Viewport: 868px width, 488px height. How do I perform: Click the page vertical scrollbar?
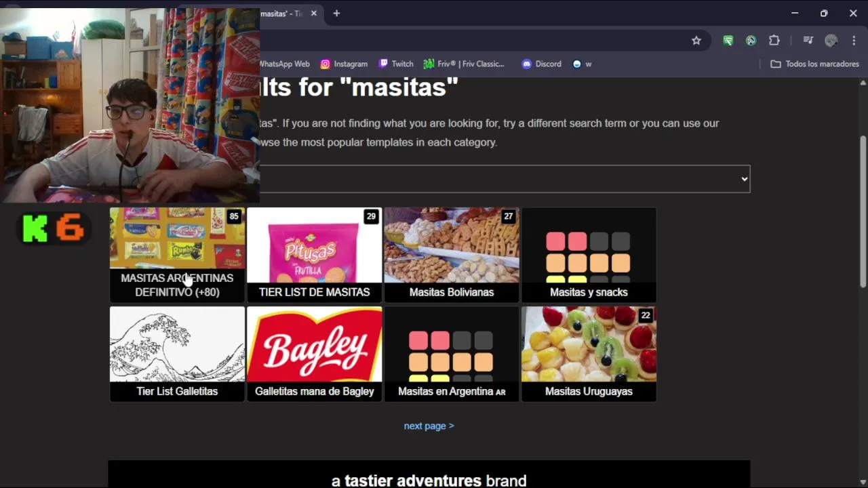point(863,211)
